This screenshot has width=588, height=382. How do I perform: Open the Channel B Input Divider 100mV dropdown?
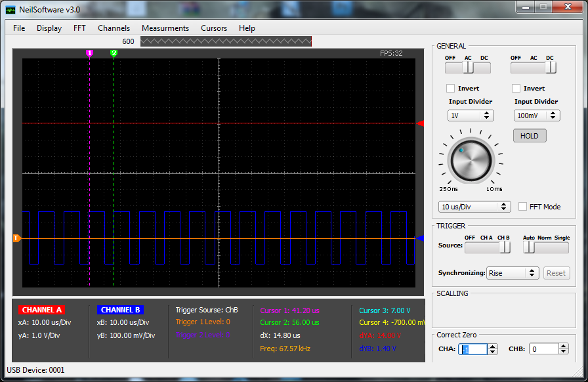point(537,116)
